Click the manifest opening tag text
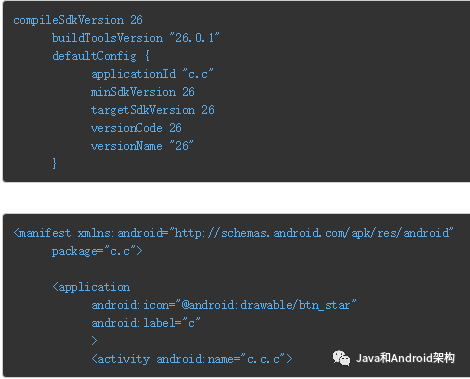The image size is (470, 379). point(42,233)
